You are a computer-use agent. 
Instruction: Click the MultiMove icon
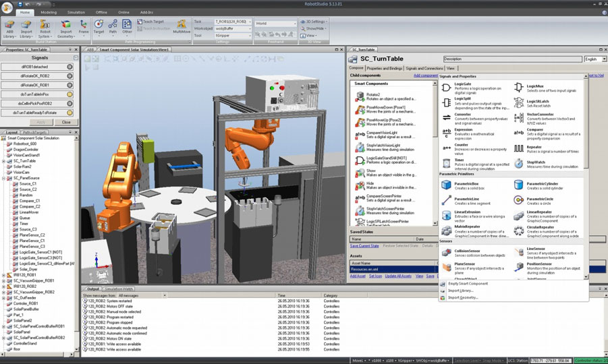(182, 25)
